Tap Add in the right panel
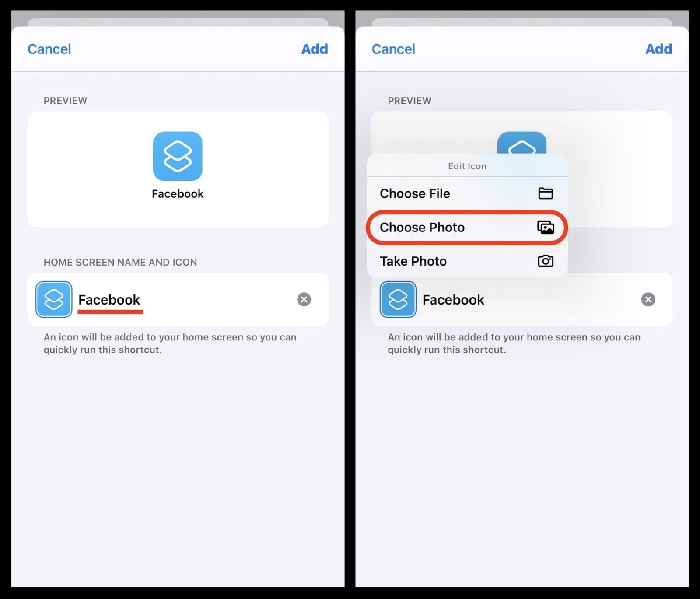This screenshot has width=700, height=599. (658, 49)
